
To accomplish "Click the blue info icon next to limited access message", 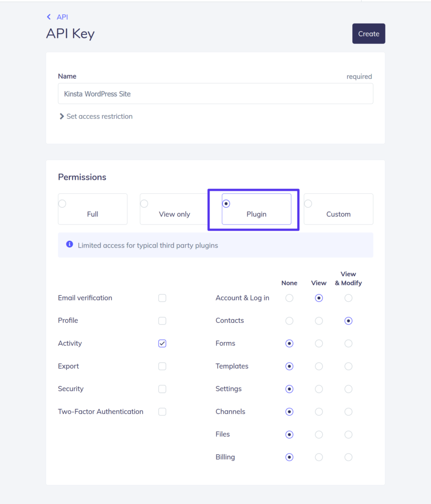I will pos(69,244).
